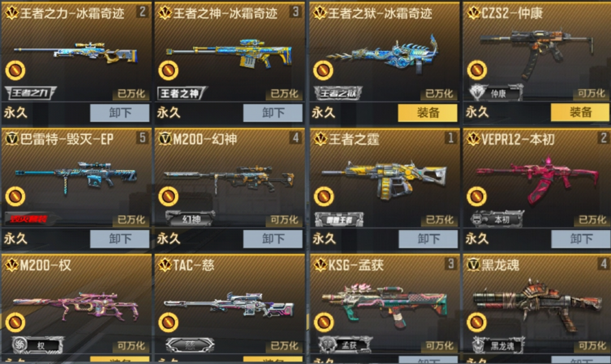Equip the CZS2-仲康 weapon
The image size is (611, 364).
click(580, 112)
